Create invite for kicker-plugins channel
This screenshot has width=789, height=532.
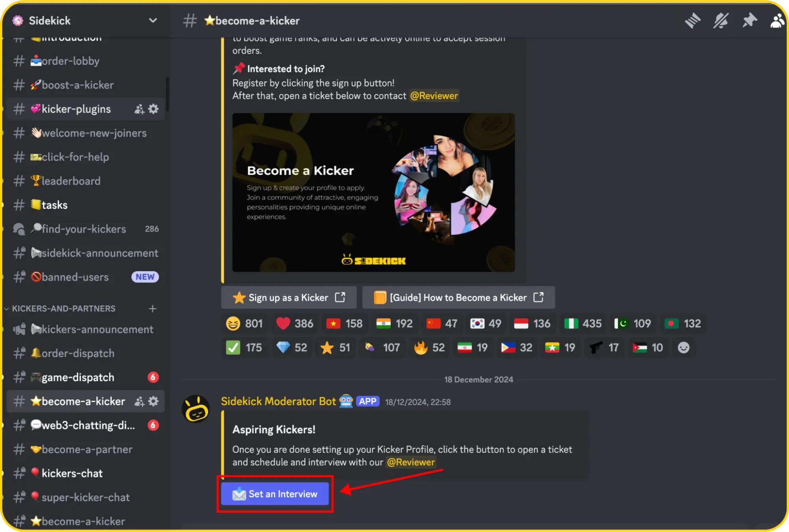click(139, 109)
